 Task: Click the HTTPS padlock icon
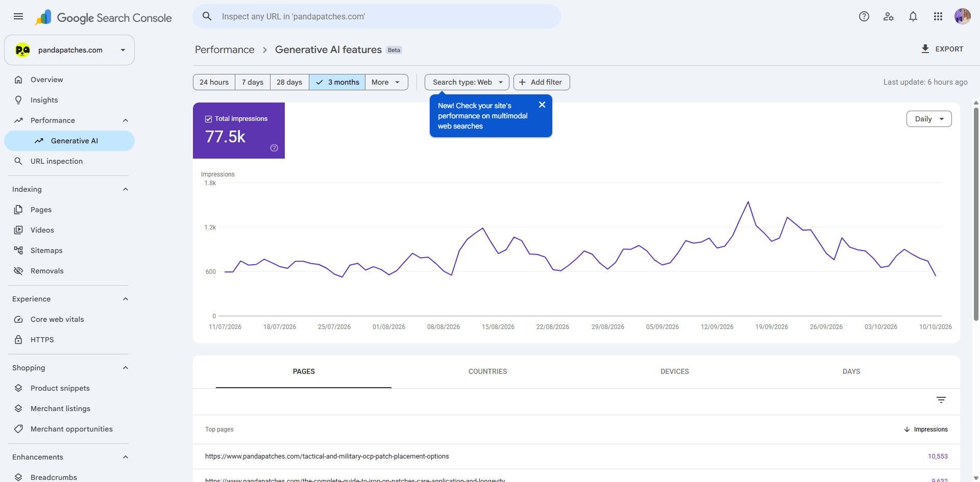point(18,340)
